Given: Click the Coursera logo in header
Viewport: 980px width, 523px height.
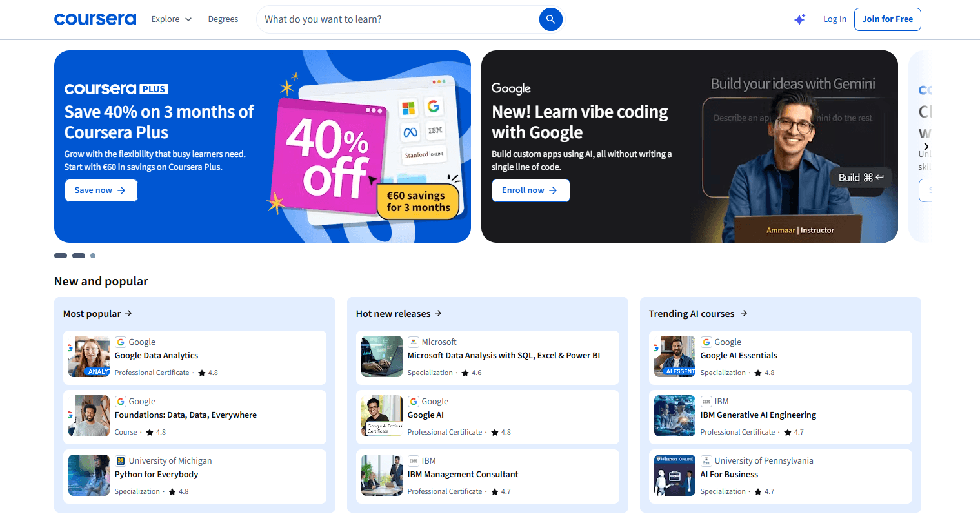Looking at the screenshot, I should pos(95,19).
